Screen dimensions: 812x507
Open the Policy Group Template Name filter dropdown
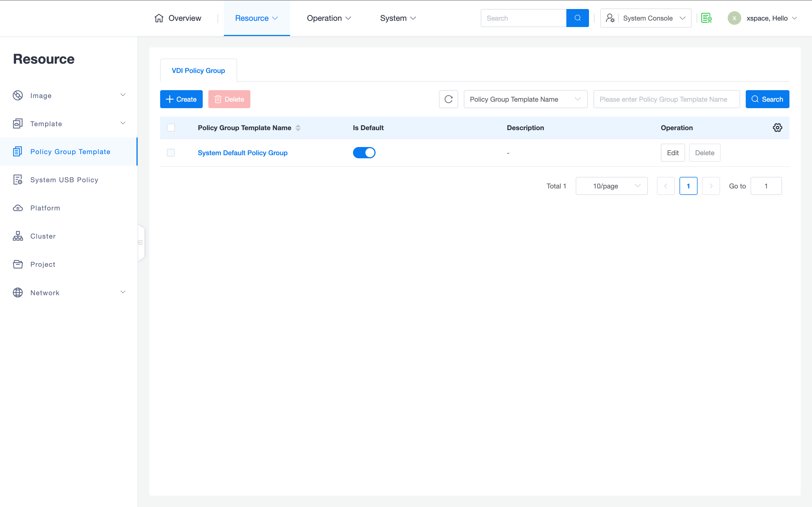coord(525,99)
